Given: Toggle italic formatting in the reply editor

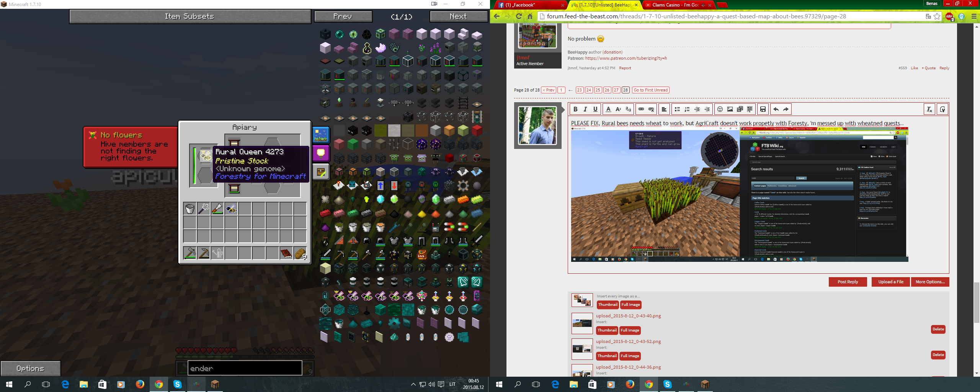Looking at the screenshot, I should point(585,109).
